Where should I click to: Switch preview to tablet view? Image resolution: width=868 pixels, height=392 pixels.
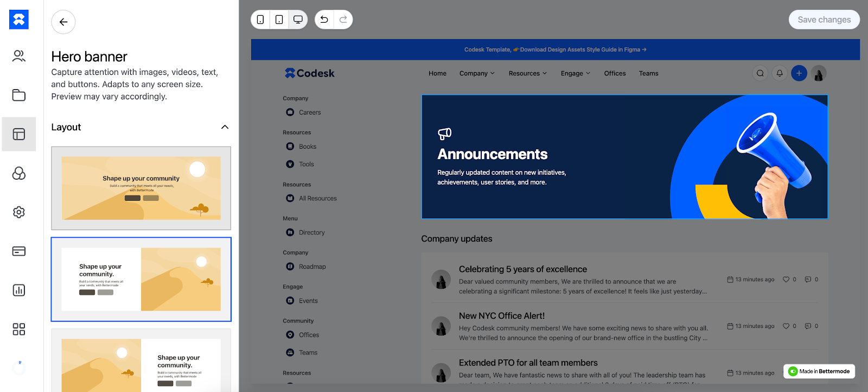[x=279, y=20]
